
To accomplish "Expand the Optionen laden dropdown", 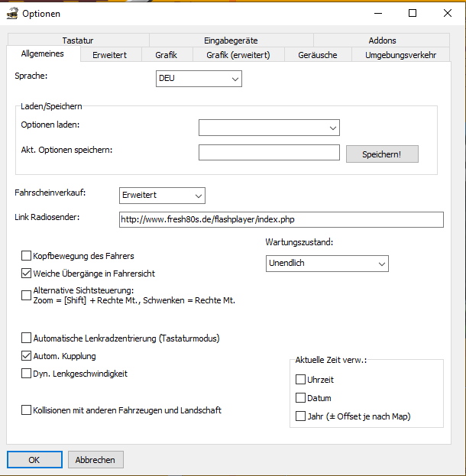I will (269, 128).
